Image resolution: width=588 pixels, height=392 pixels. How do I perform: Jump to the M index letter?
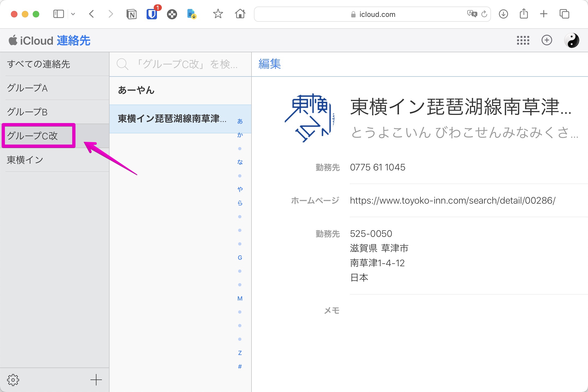coord(240,298)
